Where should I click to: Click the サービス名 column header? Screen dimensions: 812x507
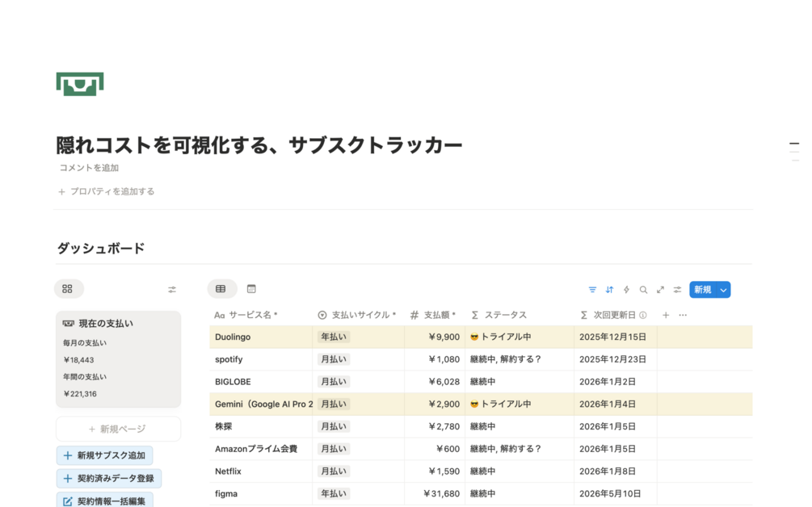pos(260,315)
